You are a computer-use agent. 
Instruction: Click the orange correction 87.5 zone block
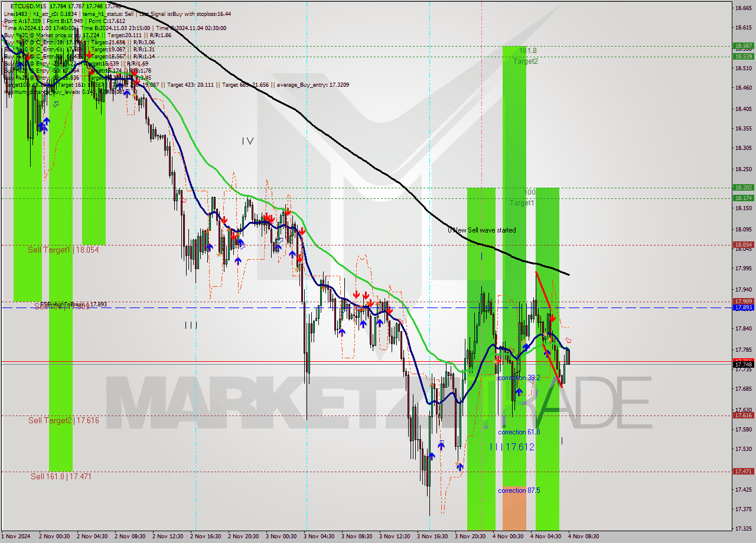(514, 508)
